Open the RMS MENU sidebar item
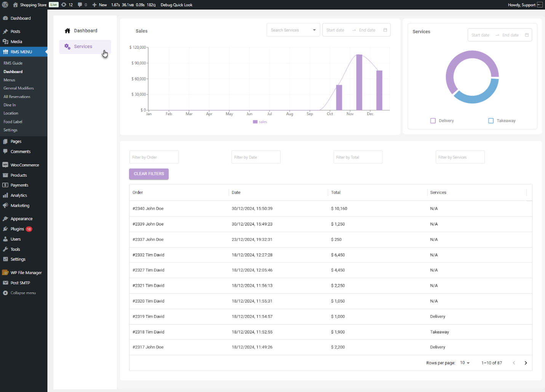Viewport: 545px width, 392px height. tap(24, 52)
